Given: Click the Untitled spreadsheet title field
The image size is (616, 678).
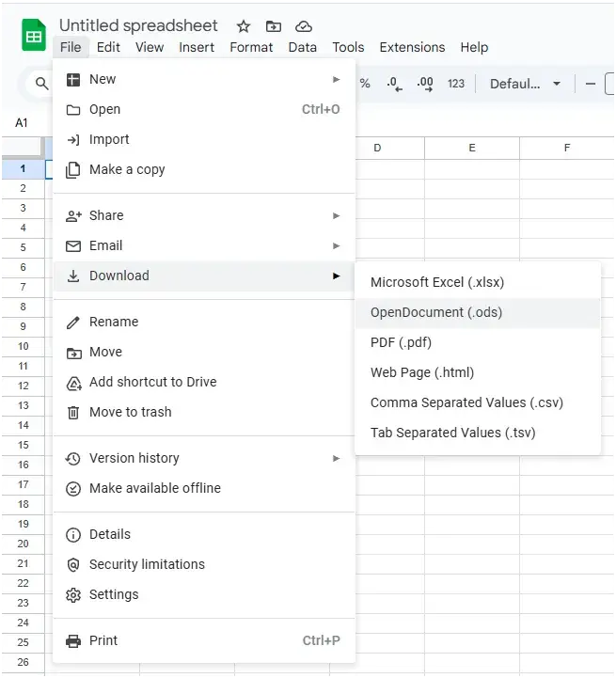Looking at the screenshot, I should (x=138, y=25).
